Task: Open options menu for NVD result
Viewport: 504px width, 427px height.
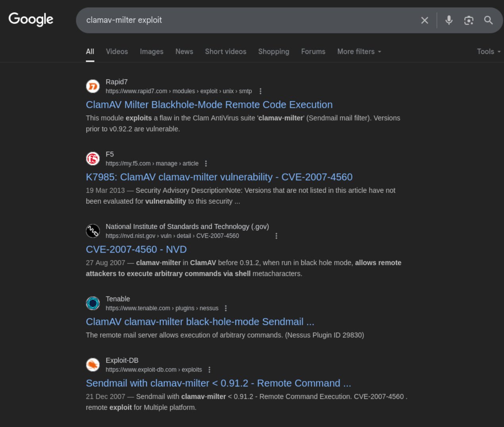Action: click(276, 236)
